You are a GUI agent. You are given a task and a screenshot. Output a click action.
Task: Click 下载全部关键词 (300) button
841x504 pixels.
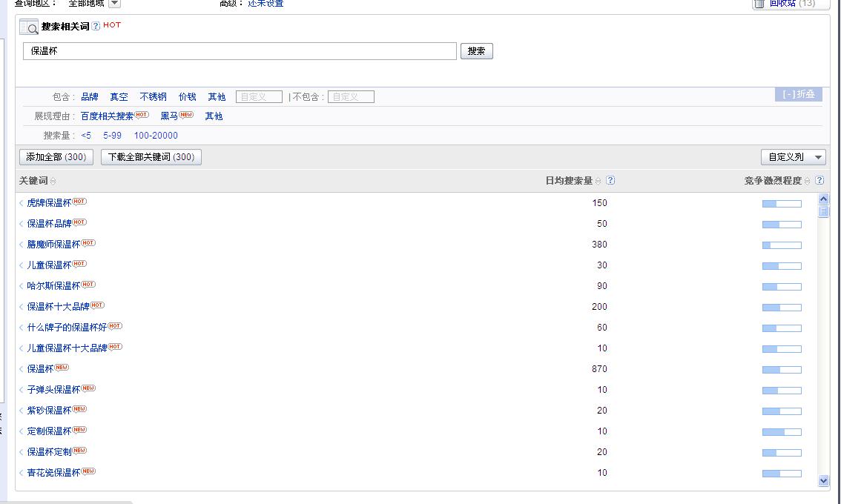[x=151, y=157]
